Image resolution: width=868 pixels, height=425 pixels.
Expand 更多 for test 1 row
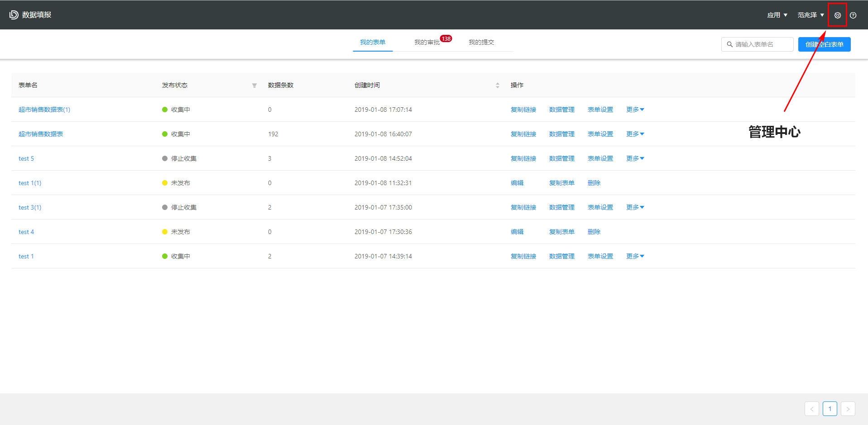[x=635, y=256]
